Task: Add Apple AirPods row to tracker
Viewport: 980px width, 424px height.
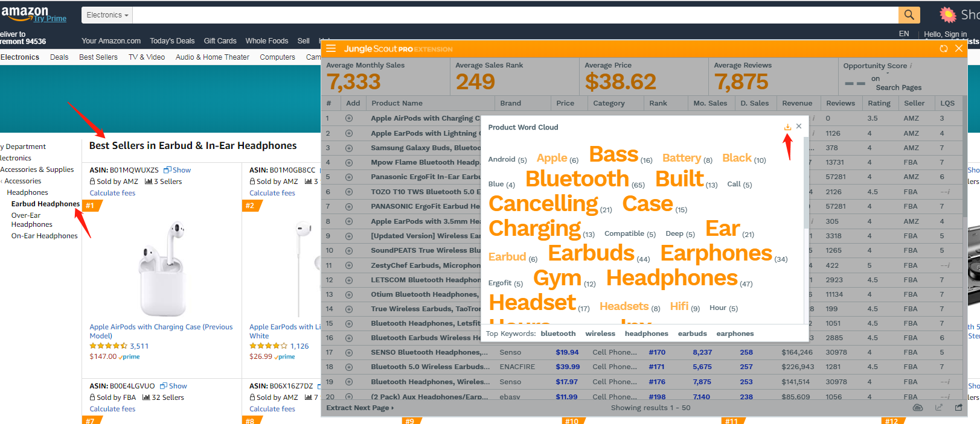Action: click(349, 118)
